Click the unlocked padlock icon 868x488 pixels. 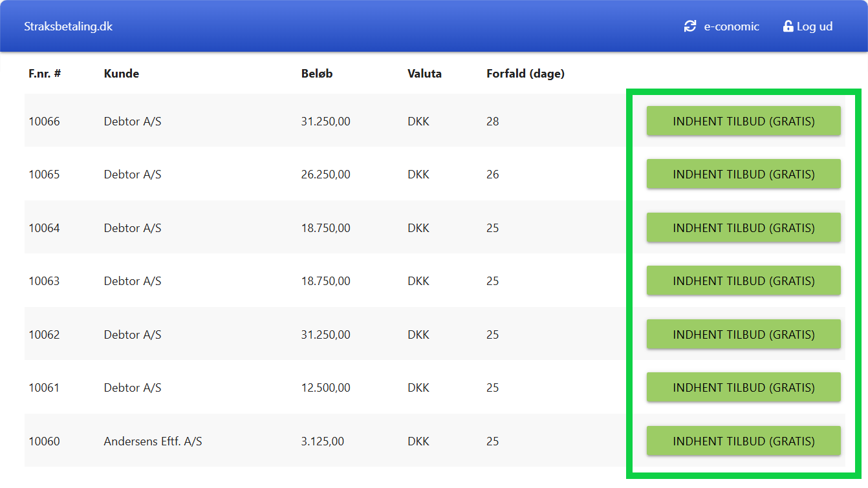(788, 27)
